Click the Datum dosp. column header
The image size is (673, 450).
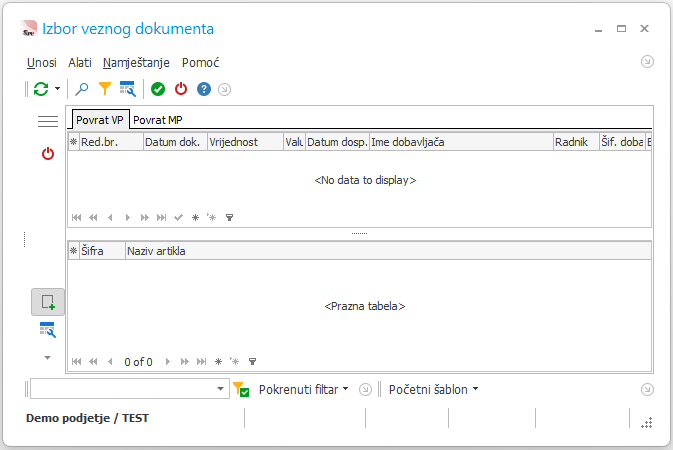tap(337, 142)
